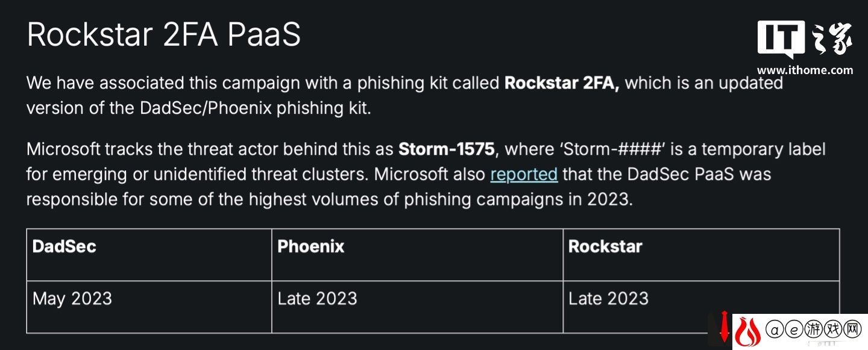
Task: Click the circled '游' character icon
Action: click(x=813, y=330)
